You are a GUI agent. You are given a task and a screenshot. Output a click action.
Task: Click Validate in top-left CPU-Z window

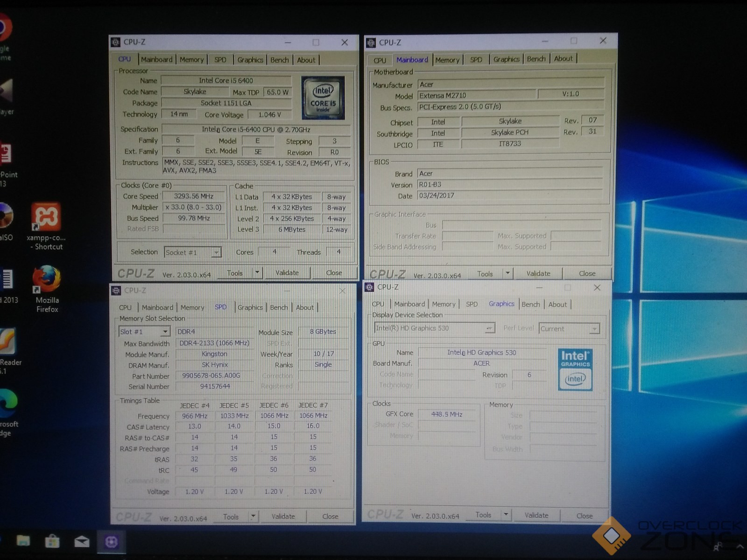[287, 273]
